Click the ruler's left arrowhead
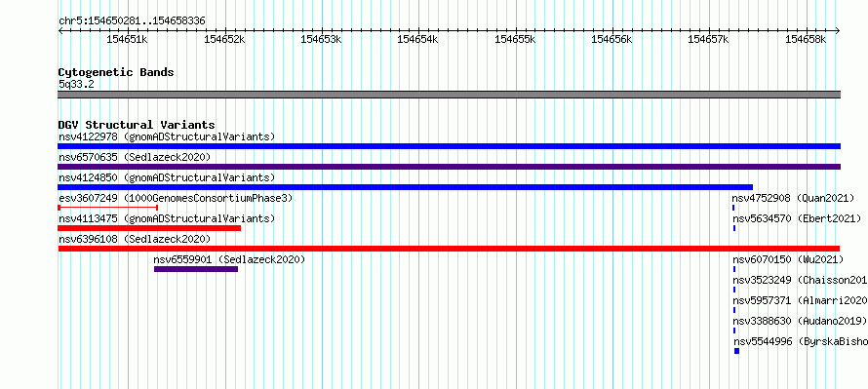This screenshot has height=389, width=868. (60, 31)
